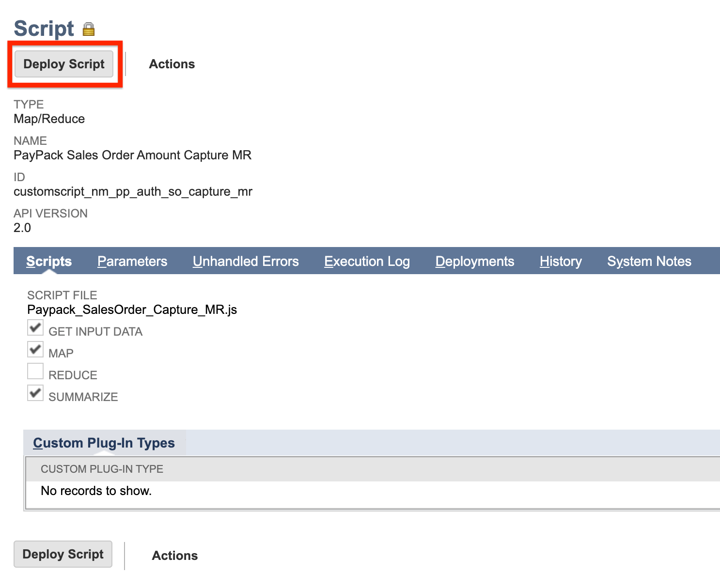Image resolution: width=720 pixels, height=588 pixels.
Task: Click the CUSTOM PLUG-IN TYPE column header
Action: point(102,469)
